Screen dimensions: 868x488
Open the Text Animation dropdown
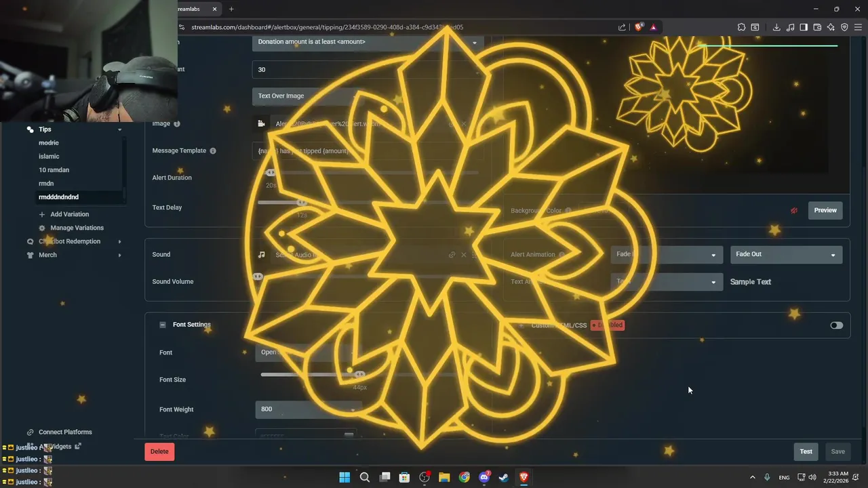pos(666,282)
